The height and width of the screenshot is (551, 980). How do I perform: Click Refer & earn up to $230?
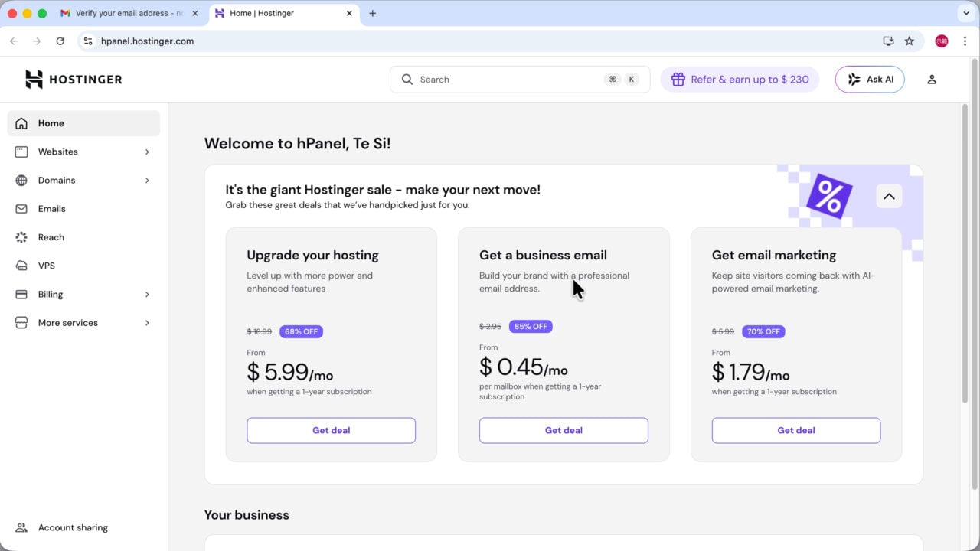pyautogui.click(x=740, y=80)
